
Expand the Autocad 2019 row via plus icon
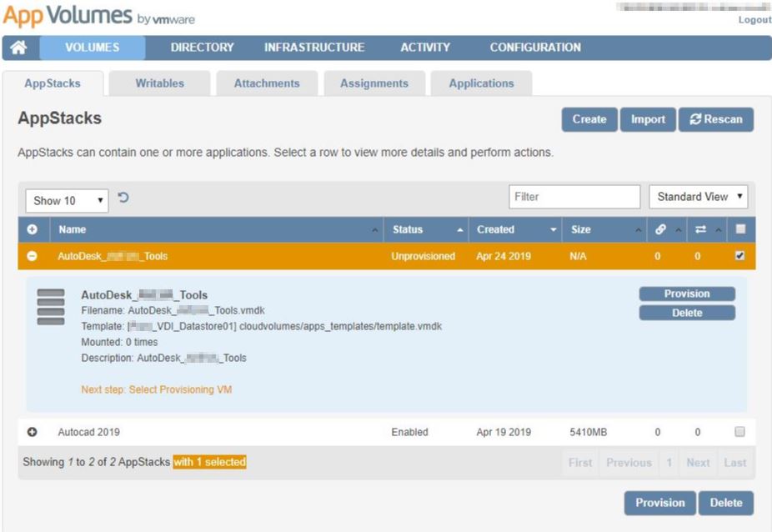pyautogui.click(x=32, y=432)
